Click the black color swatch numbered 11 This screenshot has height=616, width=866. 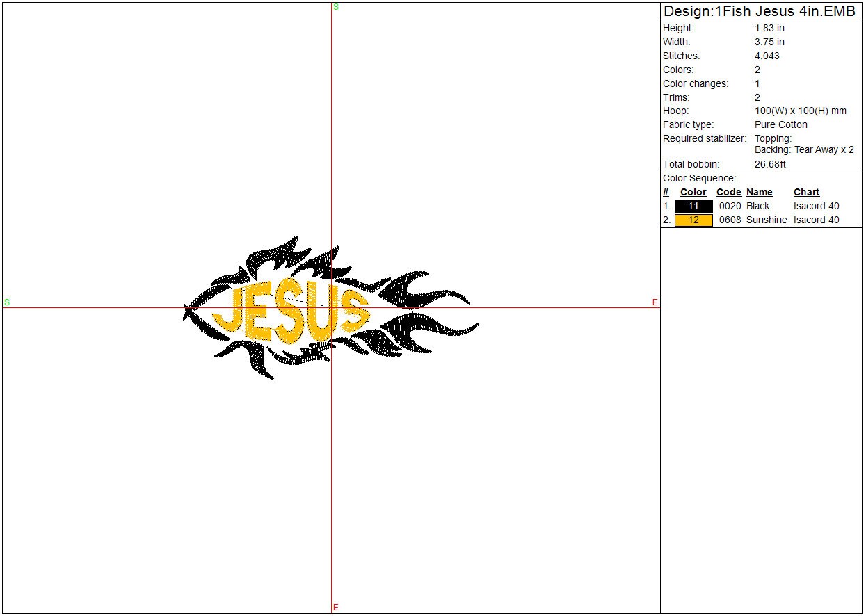coord(693,206)
